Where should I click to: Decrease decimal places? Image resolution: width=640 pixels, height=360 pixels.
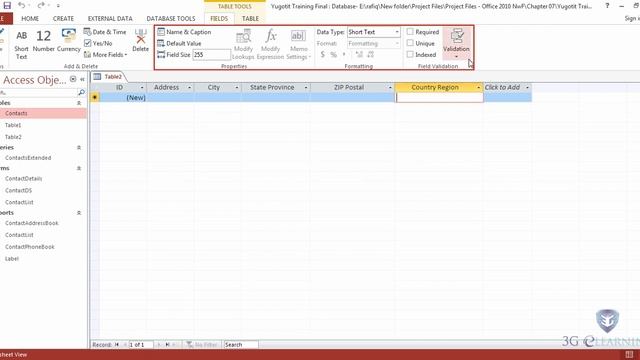point(371,54)
